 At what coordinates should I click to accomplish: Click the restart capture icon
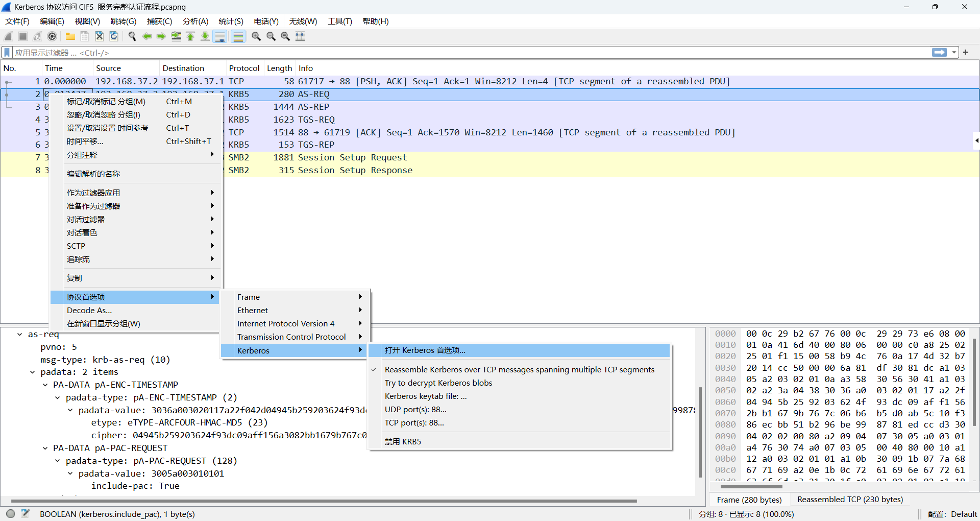37,36
